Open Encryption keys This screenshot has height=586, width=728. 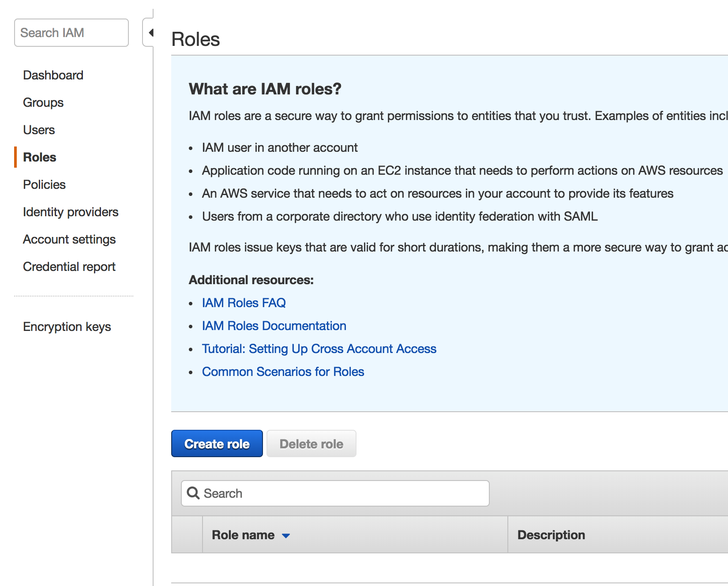click(x=67, y=327)
